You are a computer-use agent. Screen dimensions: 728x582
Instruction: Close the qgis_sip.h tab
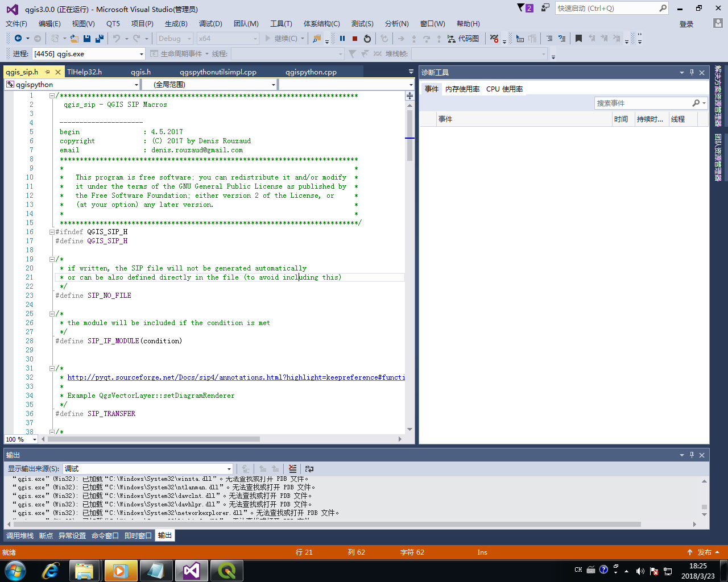pyautogui.click(x=58, y=72)
